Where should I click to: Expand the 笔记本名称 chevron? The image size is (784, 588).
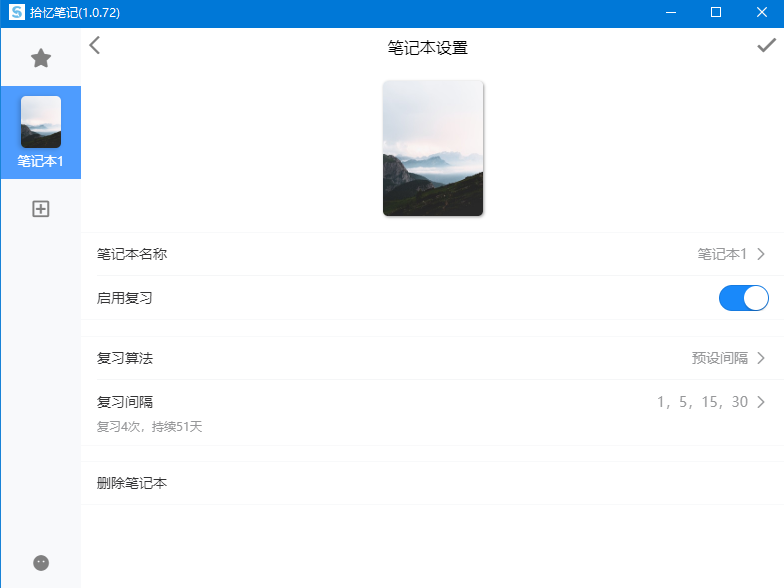(761, 254)
